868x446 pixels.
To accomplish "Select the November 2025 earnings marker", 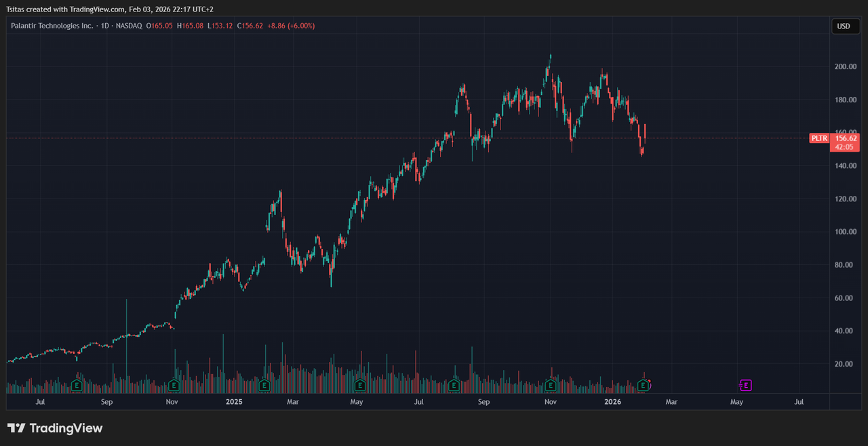I will point(551,386).
